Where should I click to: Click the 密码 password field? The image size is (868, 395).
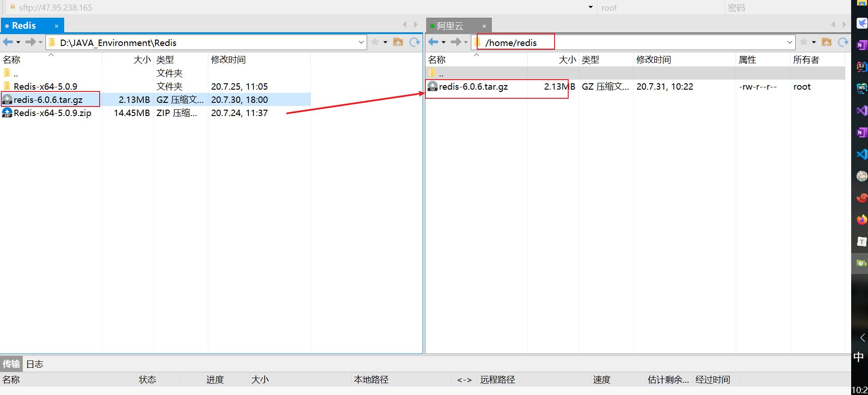coord(787,7)
